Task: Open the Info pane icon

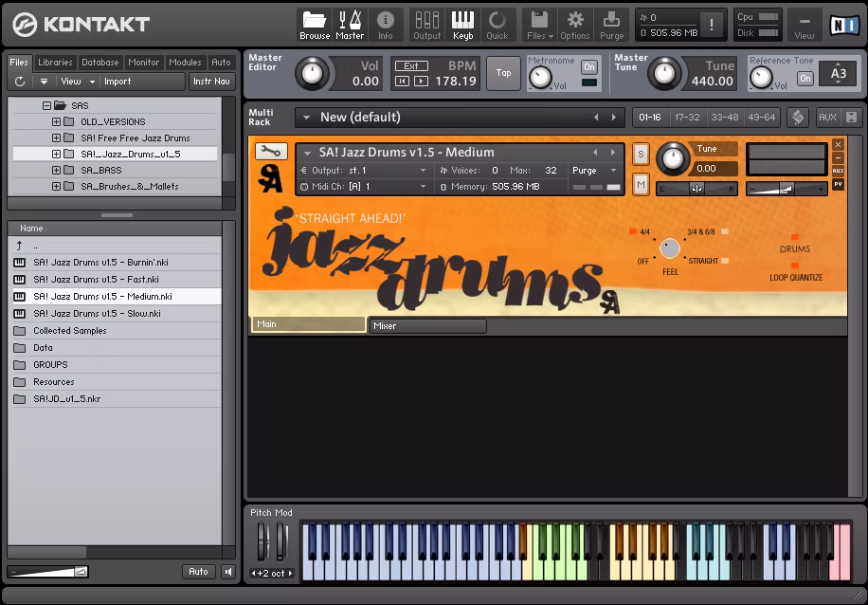Action: [386, 25]
